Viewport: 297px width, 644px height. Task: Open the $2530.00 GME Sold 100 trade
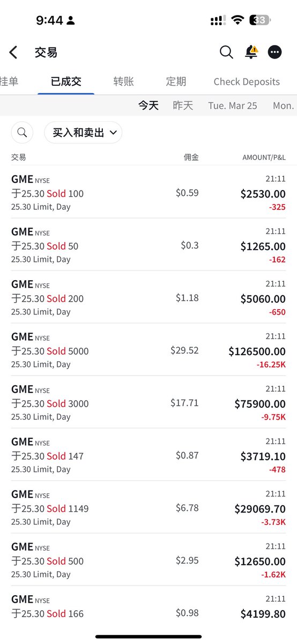click(x=148, y=192)
